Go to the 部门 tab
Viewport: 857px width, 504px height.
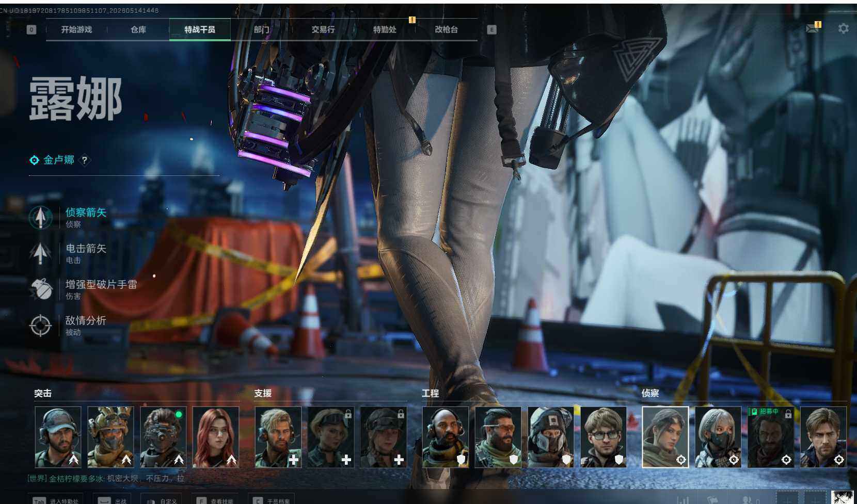point(261,30)
